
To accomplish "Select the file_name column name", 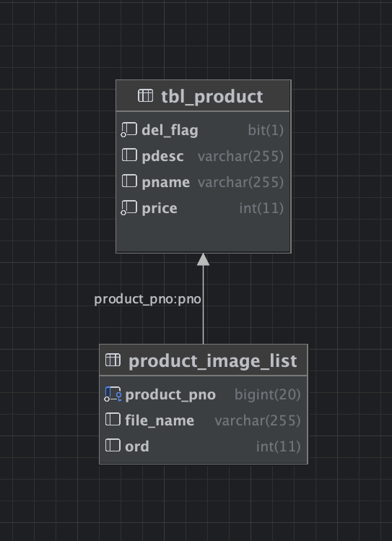I will click(x=160, y=421).
